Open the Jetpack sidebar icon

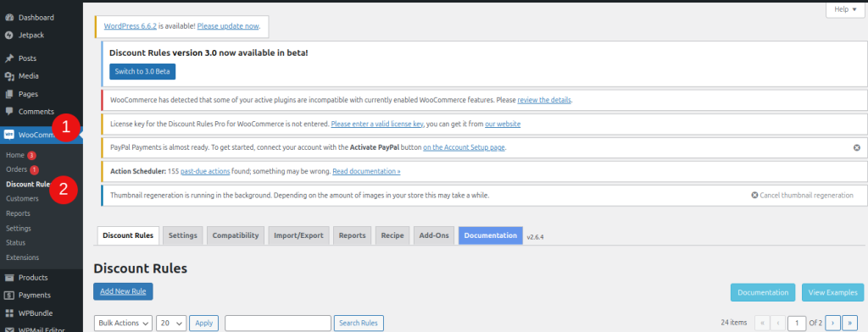point(8,36)
